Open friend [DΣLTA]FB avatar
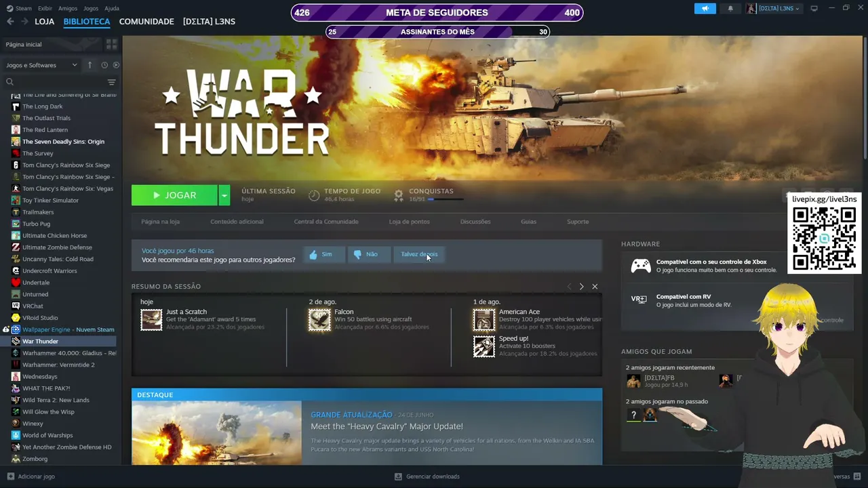Viewport: 868px width, 488px height. pyautogui.click(x=633, y=381)
